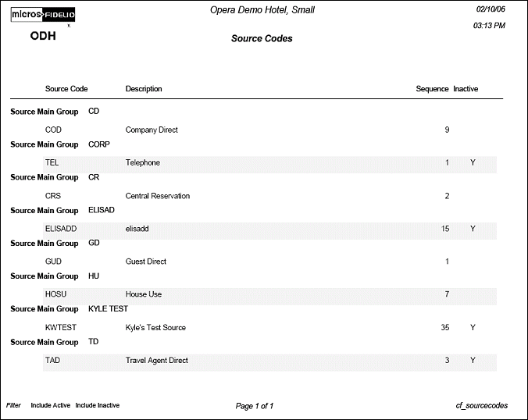The height and width of the screenshot is (420, 528).
Task: Click the HOSU House Use entry
Action: (56, 294)
